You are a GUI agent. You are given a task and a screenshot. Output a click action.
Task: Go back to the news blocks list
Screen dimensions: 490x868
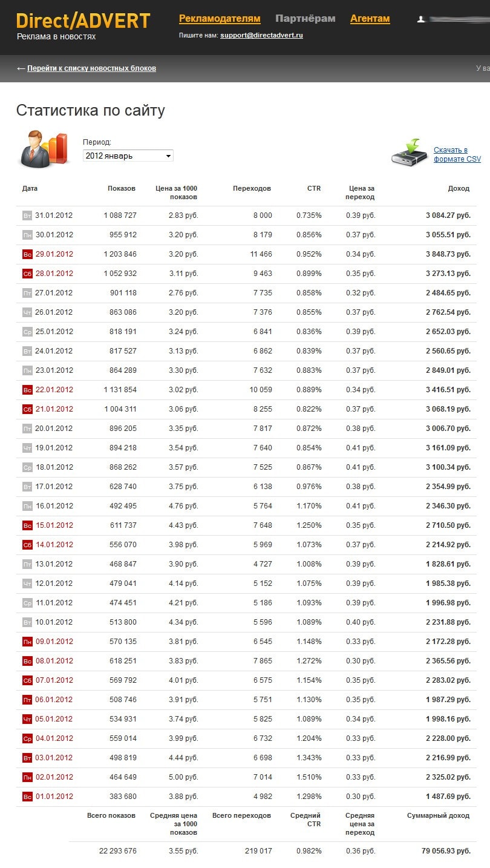click(x=91, y=68)
